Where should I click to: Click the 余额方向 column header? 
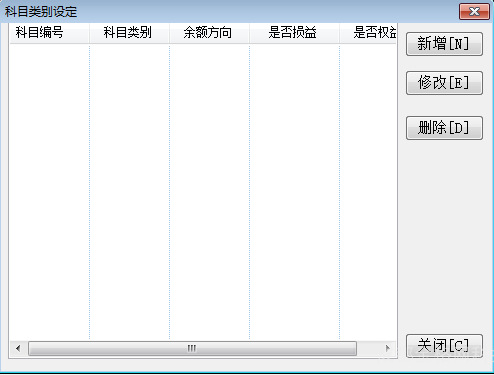209,33
